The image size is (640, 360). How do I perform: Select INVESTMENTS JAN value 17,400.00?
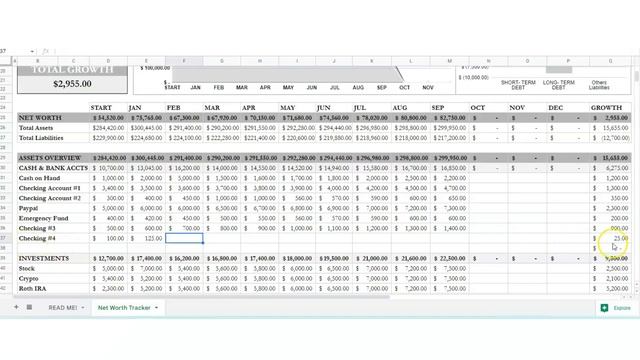146,258
